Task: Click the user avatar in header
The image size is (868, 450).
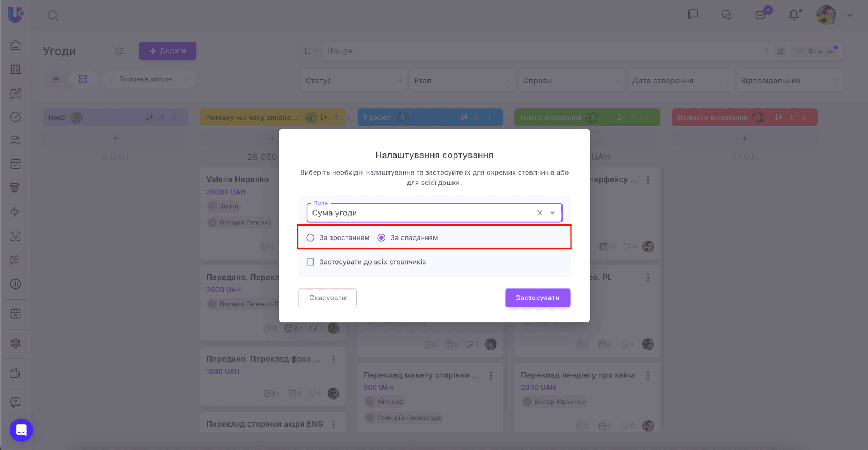Action: coord(826,15)
